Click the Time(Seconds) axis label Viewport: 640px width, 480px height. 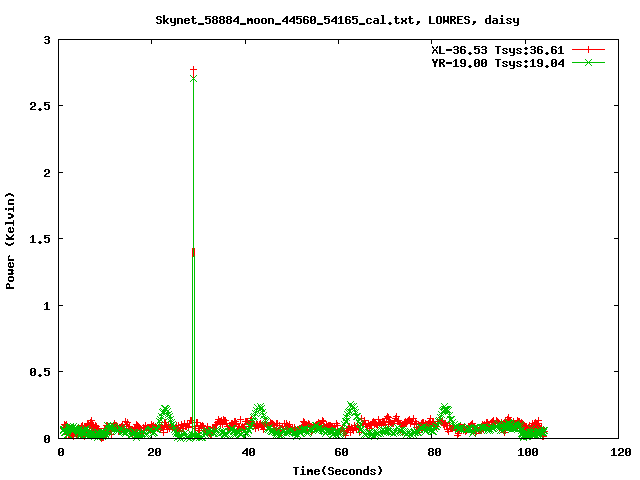pyautogui.click(x=338, y=471)
